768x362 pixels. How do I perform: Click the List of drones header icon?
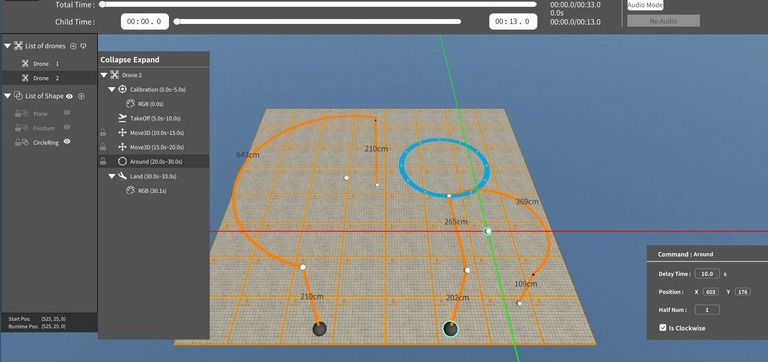pos(18,46)
